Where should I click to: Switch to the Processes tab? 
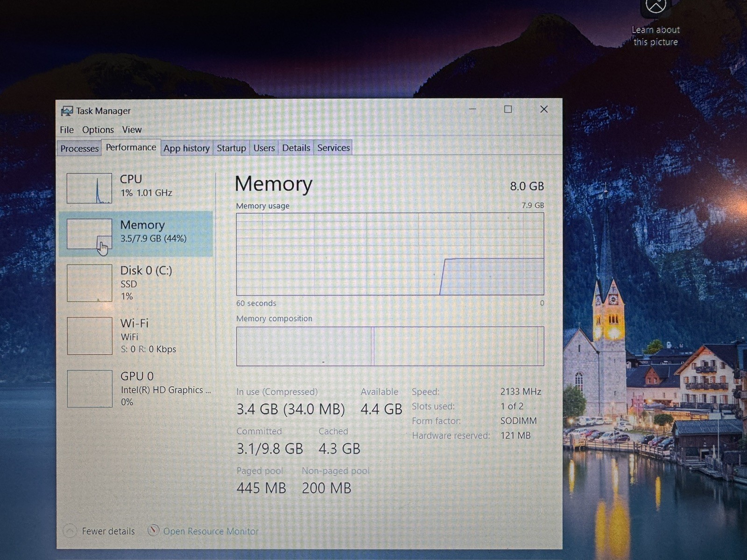click(x=79, y=148)
